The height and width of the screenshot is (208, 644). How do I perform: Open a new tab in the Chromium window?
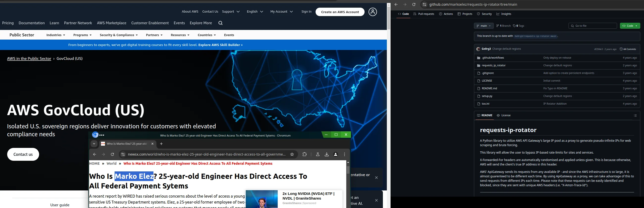[x=161, y=144]
